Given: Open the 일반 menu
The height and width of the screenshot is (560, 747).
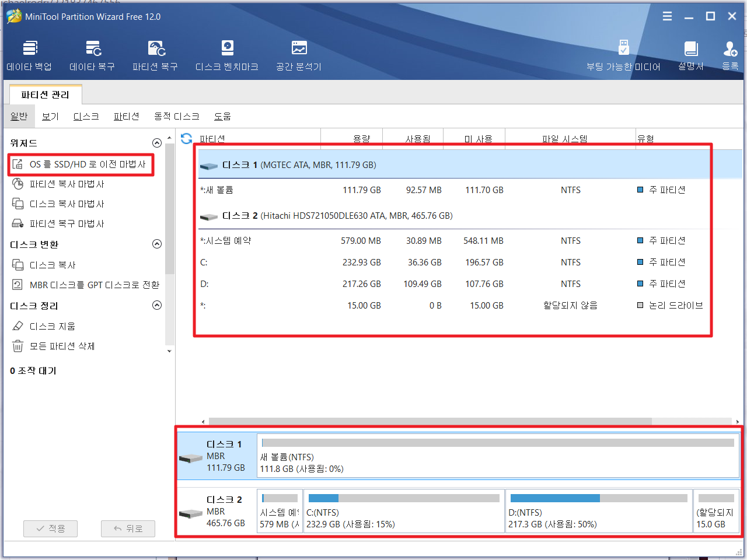Looking at the screenshot, I should point(19,117).
